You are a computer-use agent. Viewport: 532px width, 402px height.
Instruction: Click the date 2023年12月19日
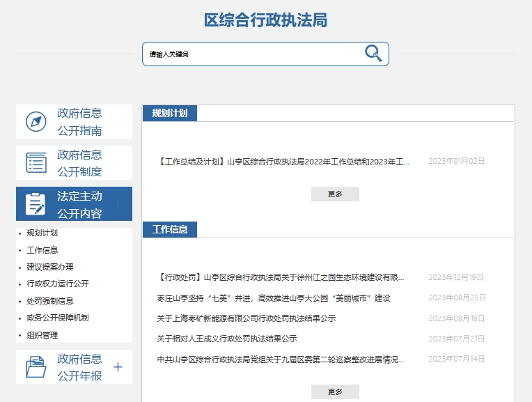coord(456,277)
